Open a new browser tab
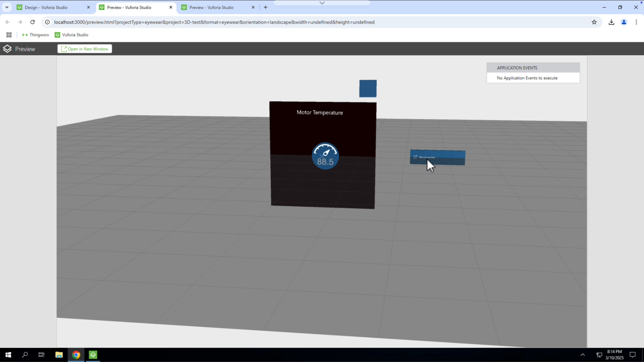 [x=266, y=7]
